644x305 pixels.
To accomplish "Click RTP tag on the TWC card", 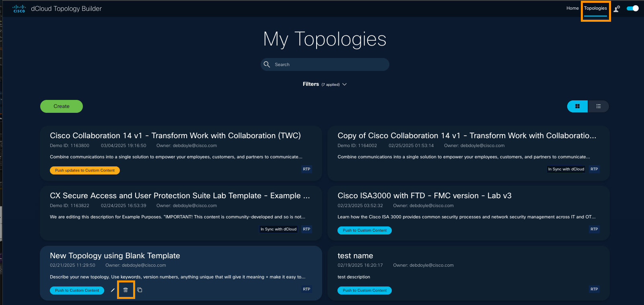I will [307, 169].
